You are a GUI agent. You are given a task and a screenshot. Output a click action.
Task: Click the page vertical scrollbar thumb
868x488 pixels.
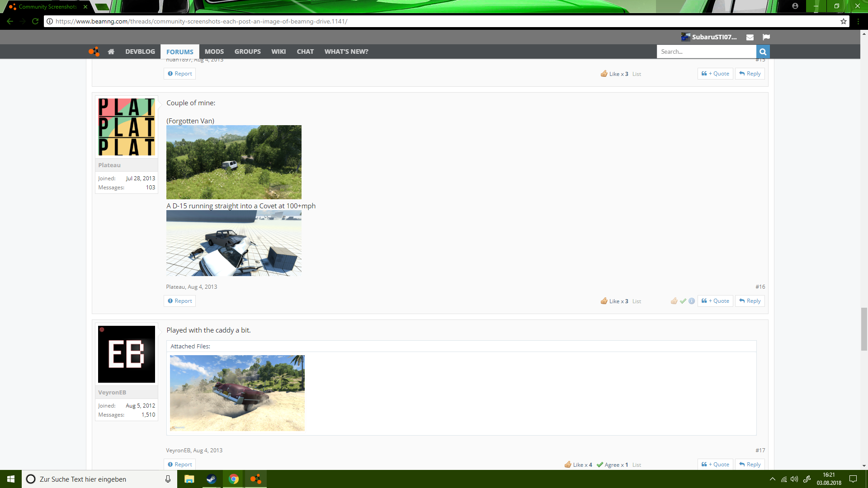pyautogui.click(x=864, y=329)
